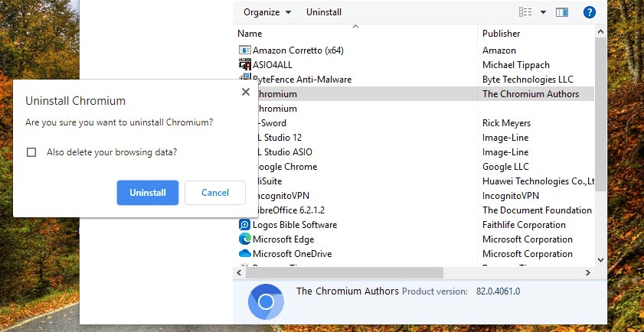Click the vertical scrollbar down arrow

point(600,260)
